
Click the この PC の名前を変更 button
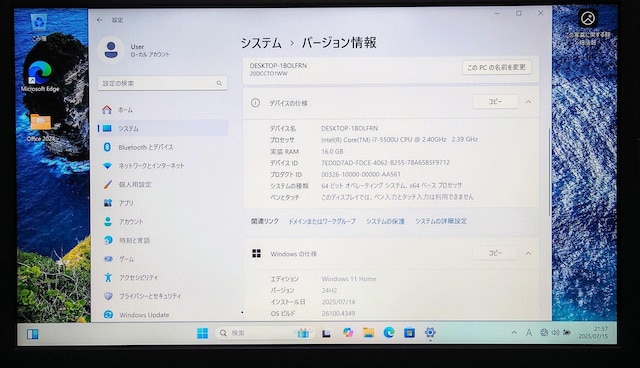point(497,67)
